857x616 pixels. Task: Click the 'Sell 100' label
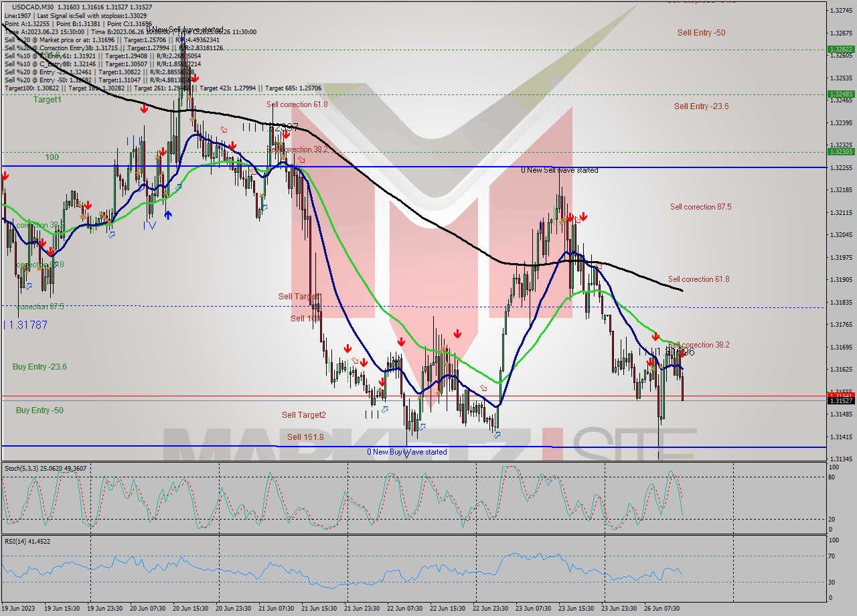click(306, 319)
